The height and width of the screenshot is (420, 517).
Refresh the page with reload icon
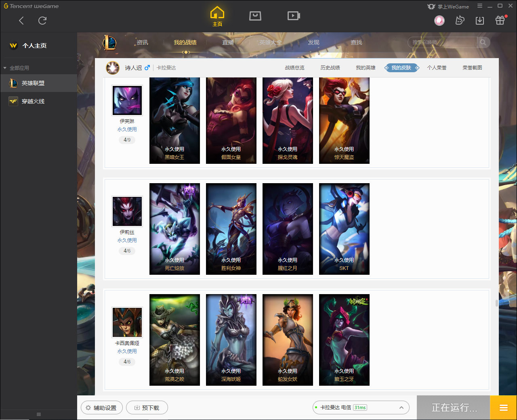[x=42, y=21]
